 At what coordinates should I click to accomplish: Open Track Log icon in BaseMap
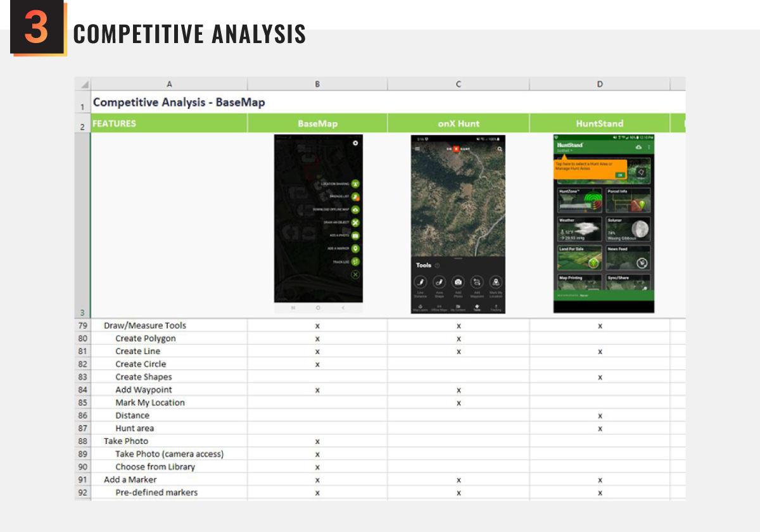tap(355, 261)
